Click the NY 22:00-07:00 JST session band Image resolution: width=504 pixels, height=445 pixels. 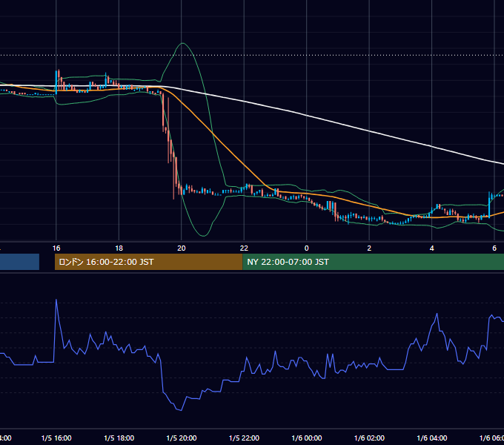coord(373,262)
